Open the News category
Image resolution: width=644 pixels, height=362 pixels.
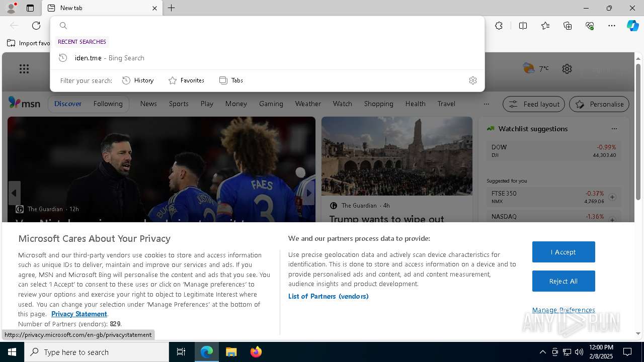tap(148, 104)
